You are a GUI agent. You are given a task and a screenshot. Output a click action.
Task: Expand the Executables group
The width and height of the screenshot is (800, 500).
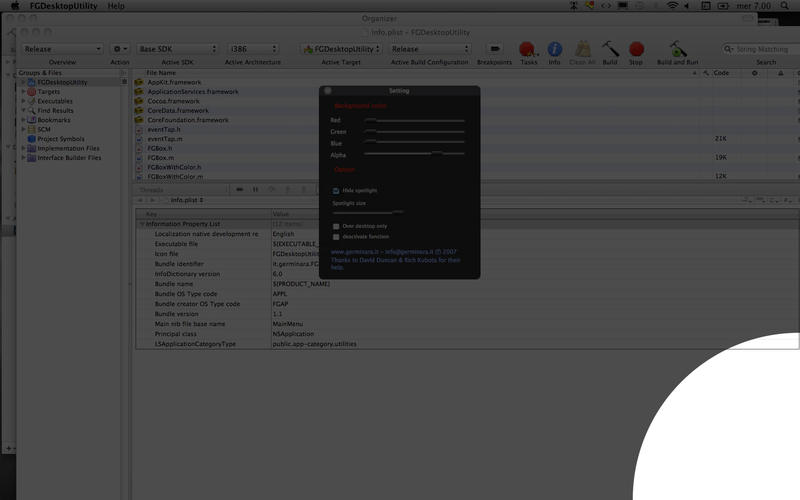[x=23, y=101]
